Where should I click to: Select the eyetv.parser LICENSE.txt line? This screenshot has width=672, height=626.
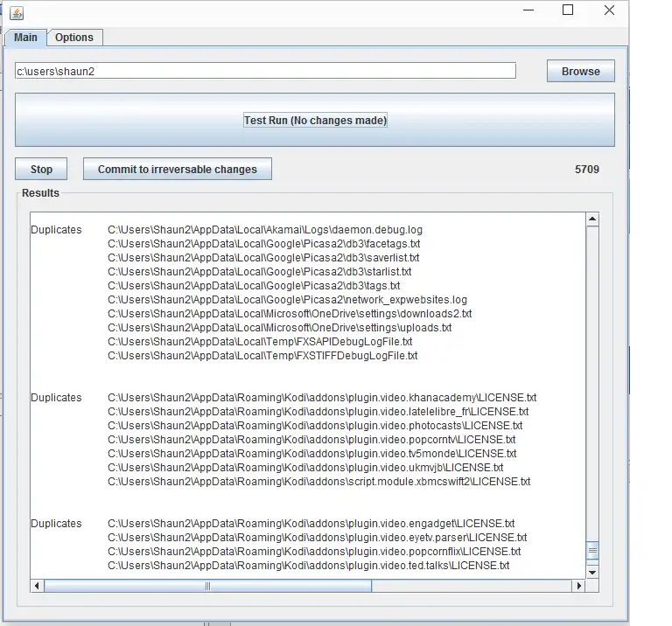[318, 538]
